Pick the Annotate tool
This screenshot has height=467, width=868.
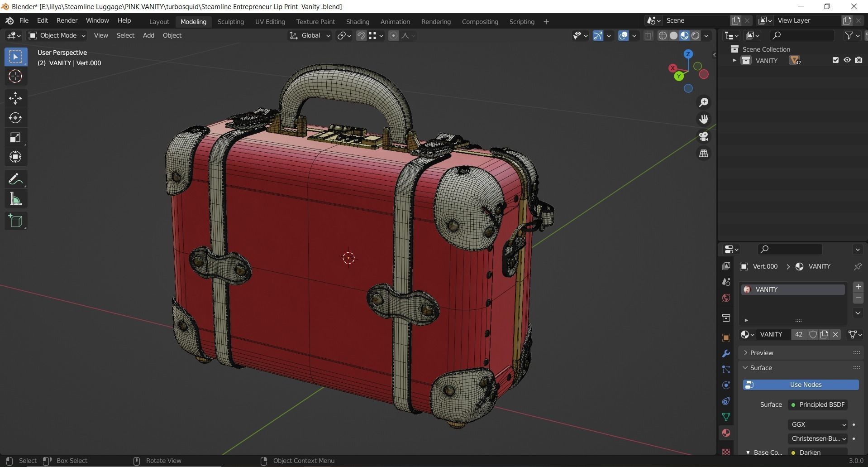16,179
